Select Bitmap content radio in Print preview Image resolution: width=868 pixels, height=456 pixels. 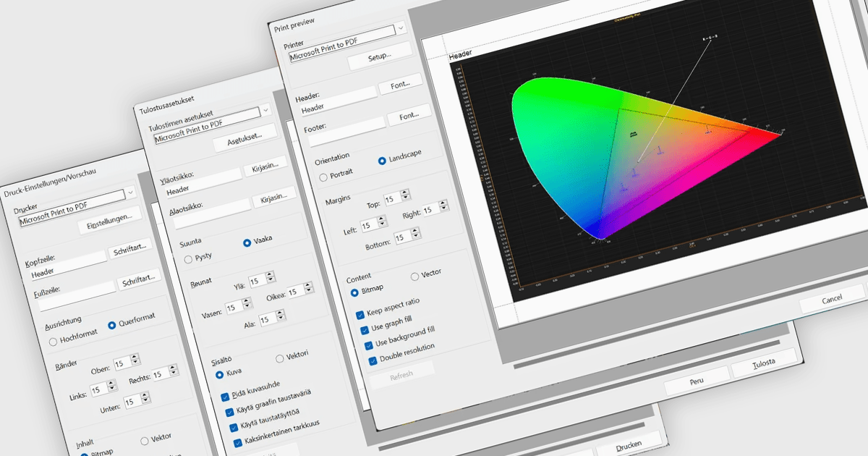[354, 292]
